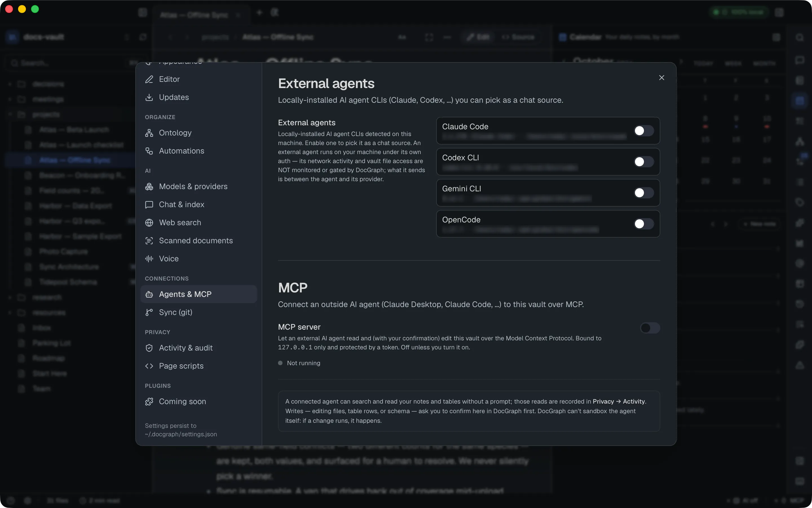
Task: Toggle the Codex CLI agent switch
Action: pos(644,162)
